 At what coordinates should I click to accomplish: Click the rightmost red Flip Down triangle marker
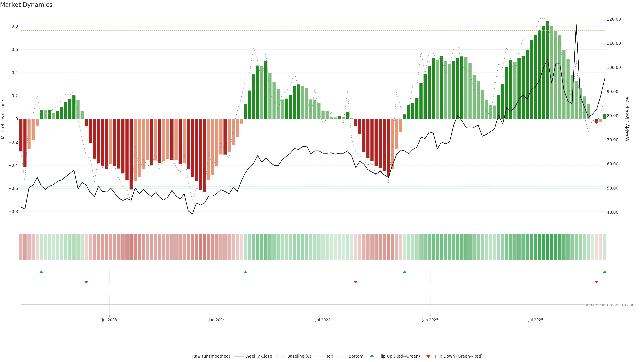[x=597, y=282]
